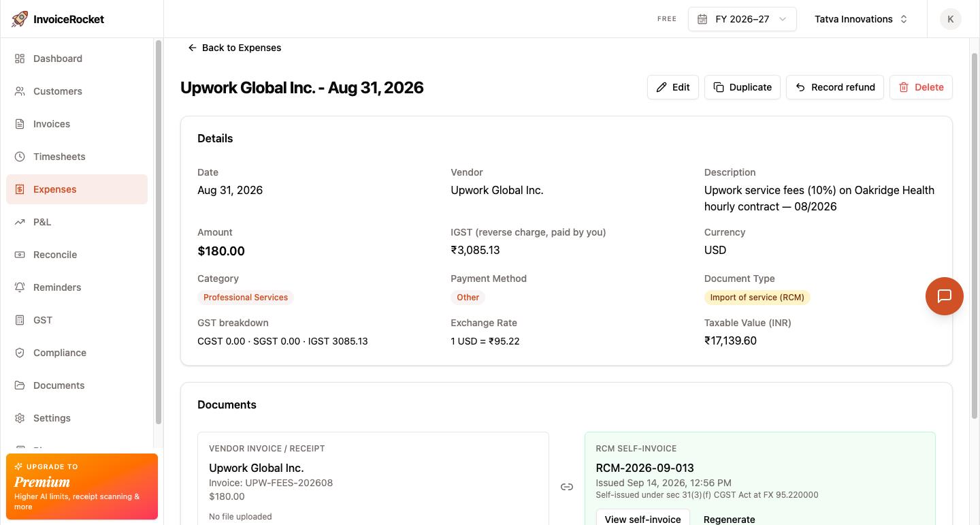Go back to Expenses list
The image size is (980, 525).
[x=234, y=48]
